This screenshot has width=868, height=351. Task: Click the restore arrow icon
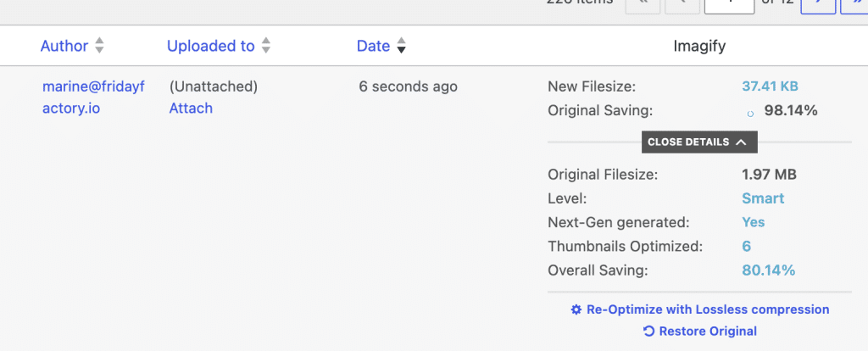coord(648,331)
